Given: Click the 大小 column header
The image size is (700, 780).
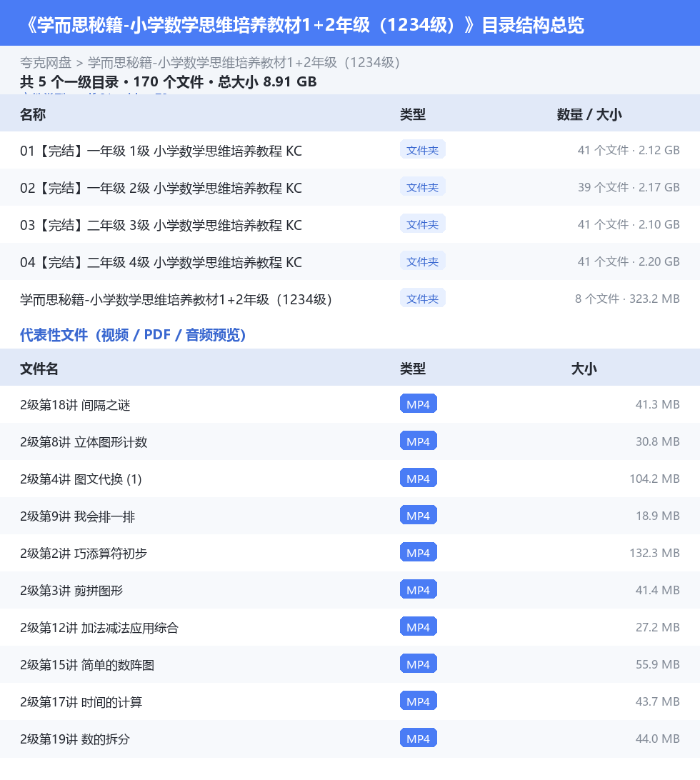Looking at the screenshot, I should 584,369.
